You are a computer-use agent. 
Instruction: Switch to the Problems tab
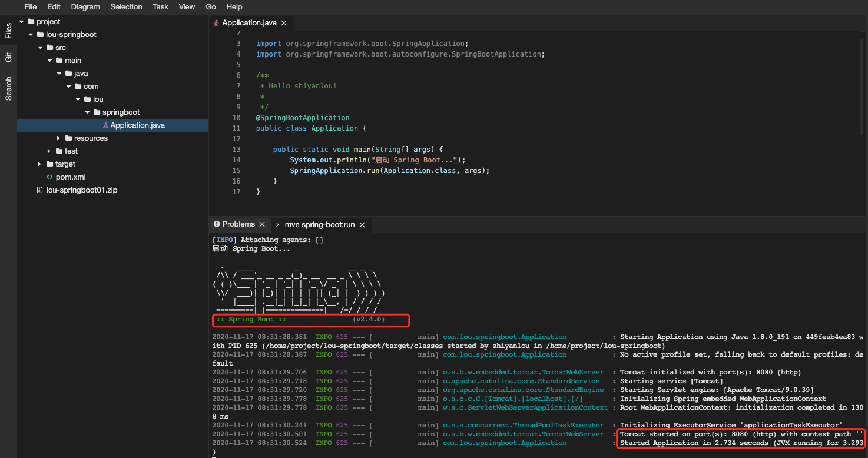click(x=238, y=224)
